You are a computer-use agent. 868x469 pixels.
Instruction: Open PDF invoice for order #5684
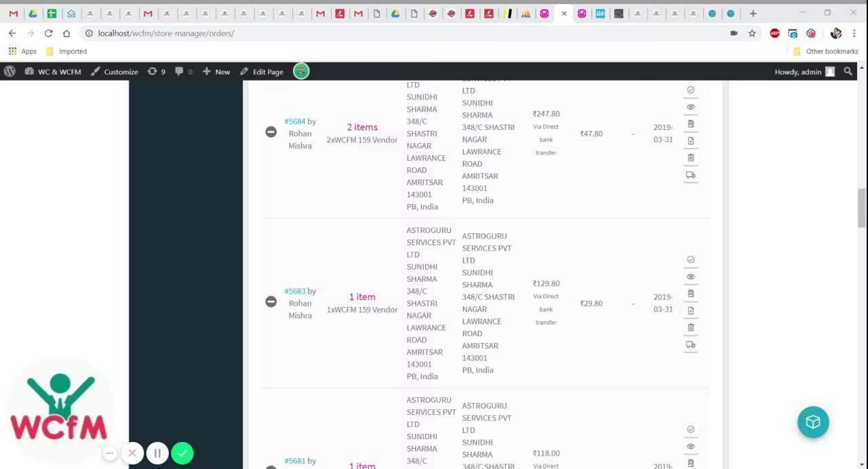tap(690, 124)
